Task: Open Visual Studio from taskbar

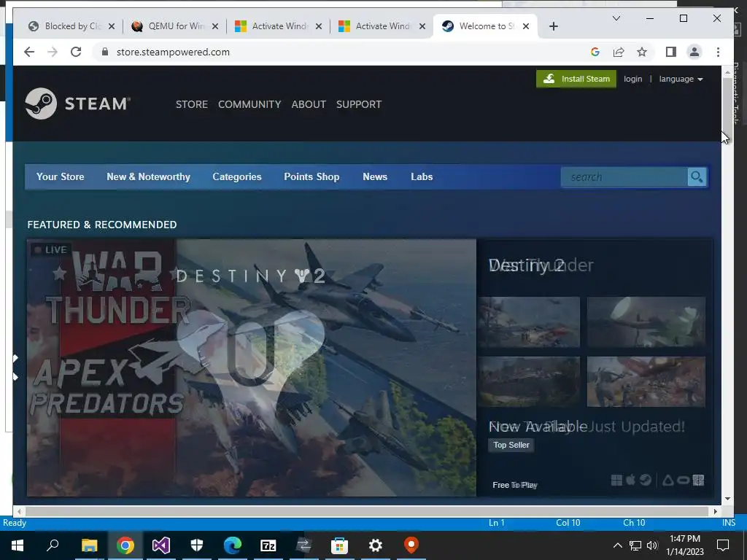Action: (161, 545)
